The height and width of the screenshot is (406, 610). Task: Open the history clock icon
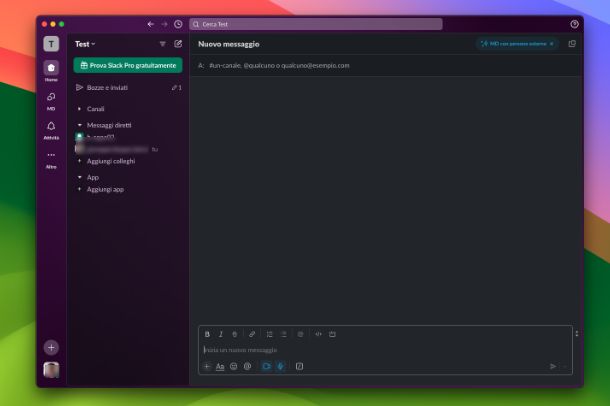point(178,24)
